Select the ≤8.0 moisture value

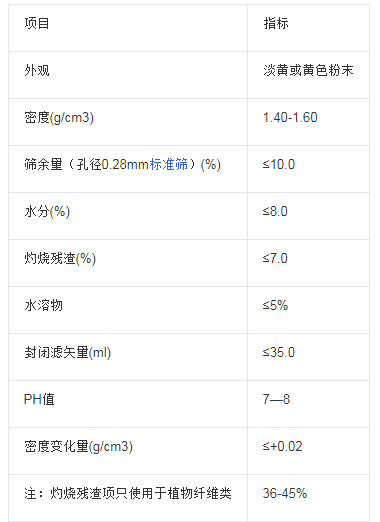[x=275, y=212]
